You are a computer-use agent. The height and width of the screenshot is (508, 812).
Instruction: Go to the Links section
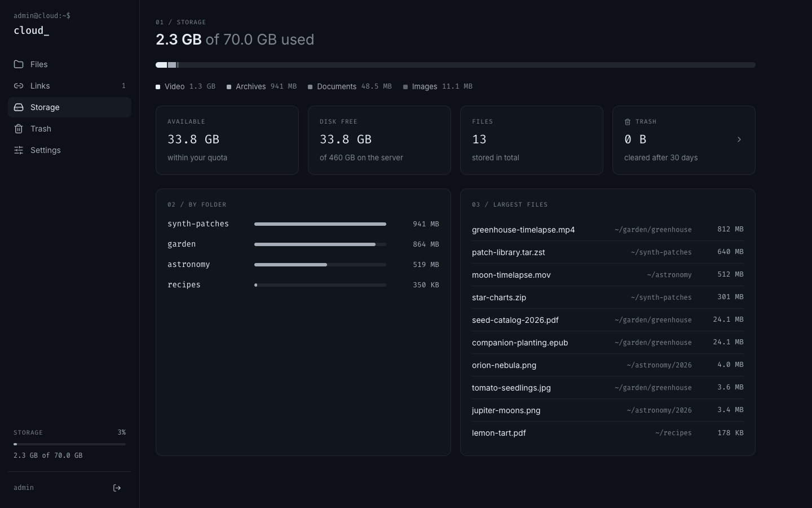pyautogui.click(x=69, y=86)
